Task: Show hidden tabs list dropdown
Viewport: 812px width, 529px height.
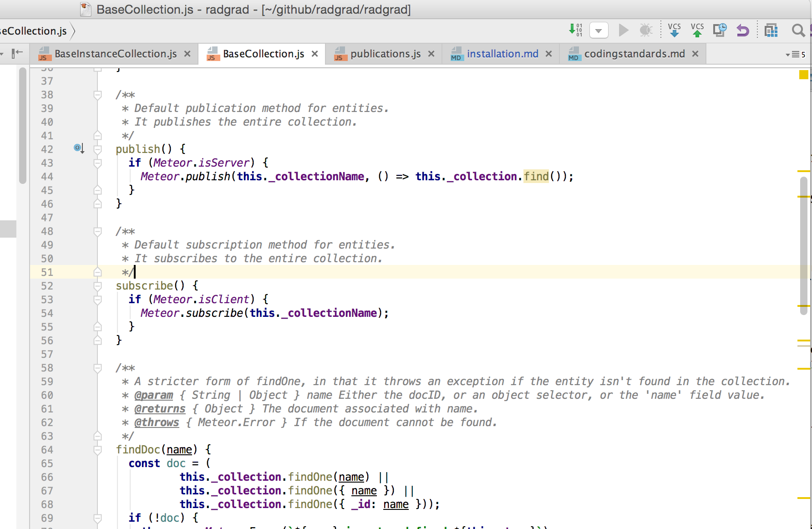Action: point(795,55)
